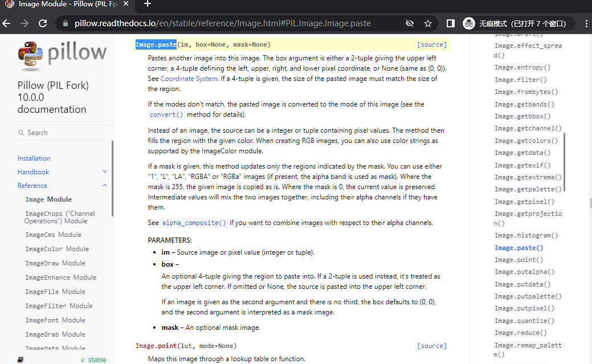Go forward with the browser forward arrow
Viewport: 592px width, 364px height.
coord(25,23)
